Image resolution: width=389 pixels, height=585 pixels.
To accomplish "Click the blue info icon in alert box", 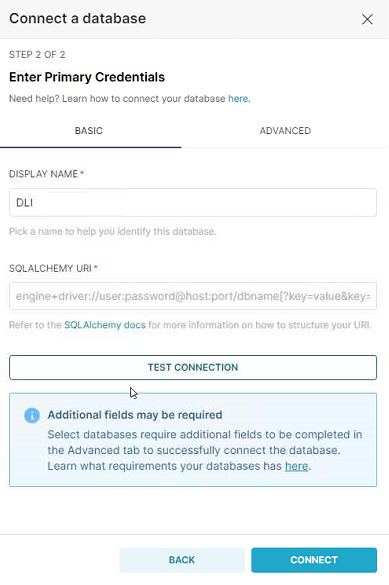I will tap(32, 415).
